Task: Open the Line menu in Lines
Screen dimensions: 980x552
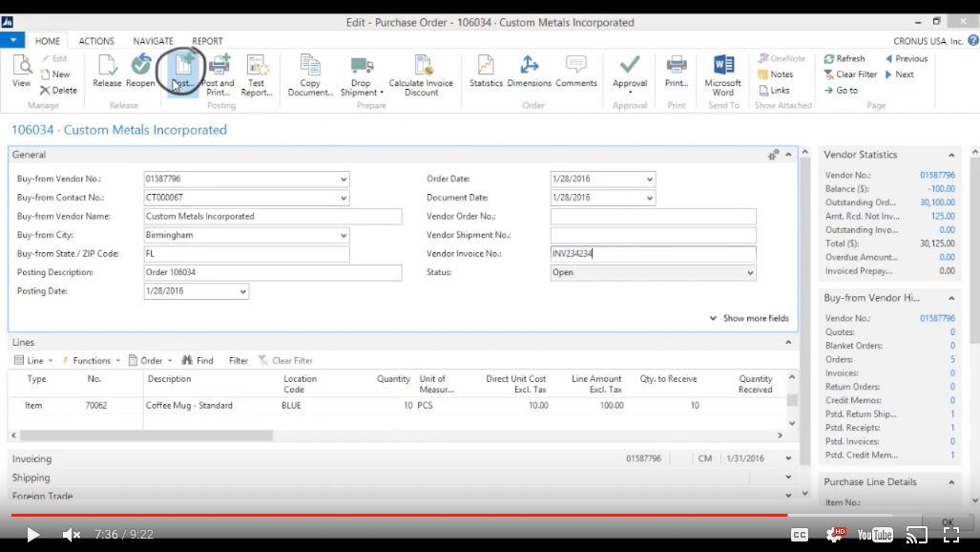Action: [x=33, y=360]
